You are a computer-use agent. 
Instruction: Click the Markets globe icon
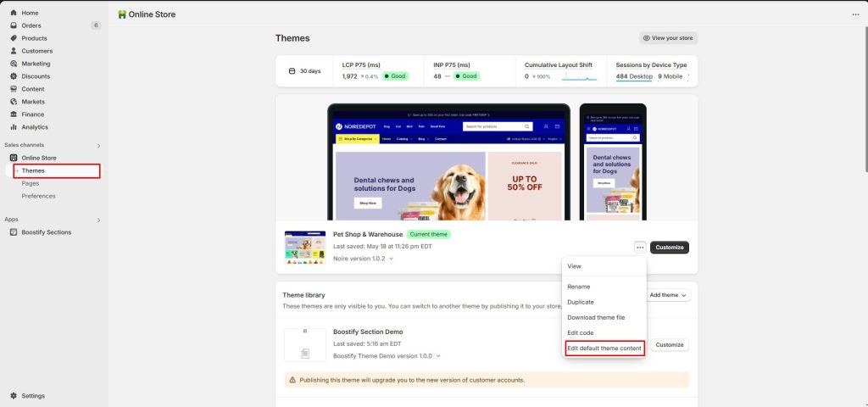[x=14, y=102]
